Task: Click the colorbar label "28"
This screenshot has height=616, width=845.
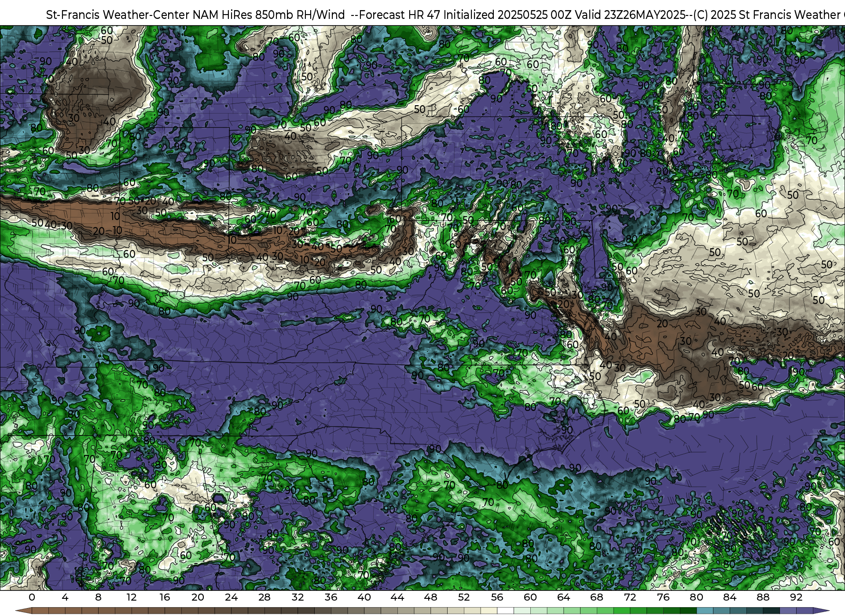Action: (x=265, y=597)
